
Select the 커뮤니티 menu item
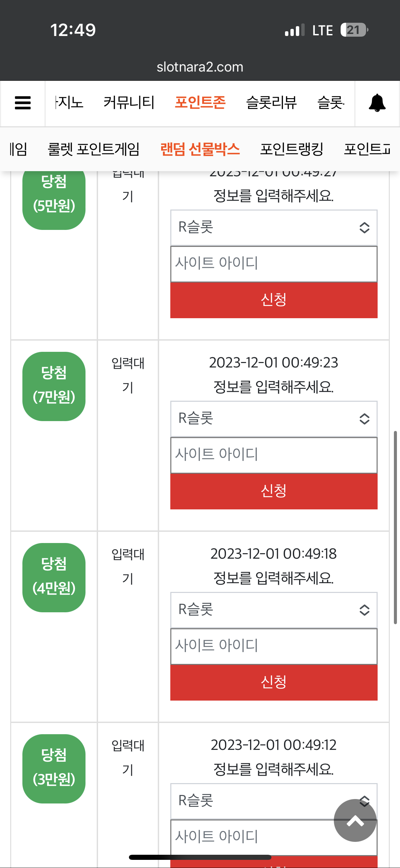point(129,103)
